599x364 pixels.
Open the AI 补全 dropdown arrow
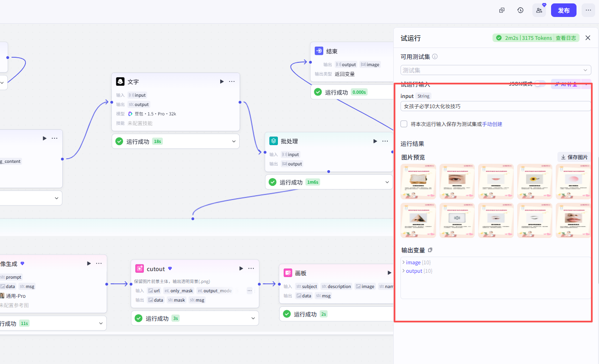[586, 84]
